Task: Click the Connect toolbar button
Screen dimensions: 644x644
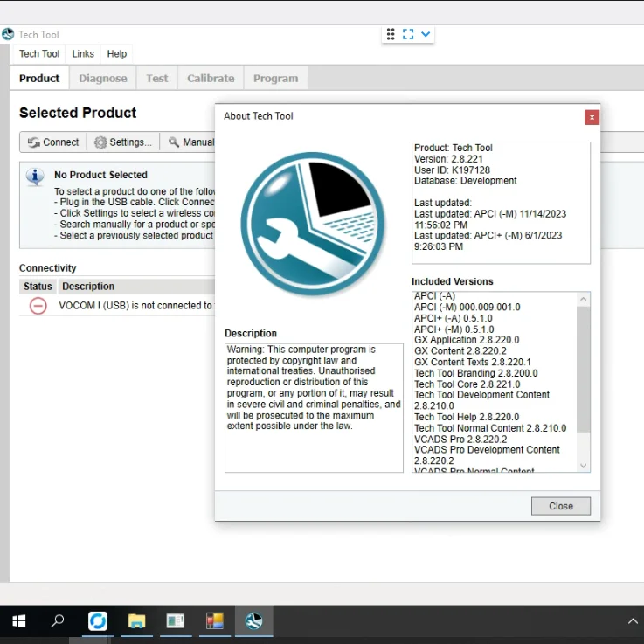Action: 53,142
